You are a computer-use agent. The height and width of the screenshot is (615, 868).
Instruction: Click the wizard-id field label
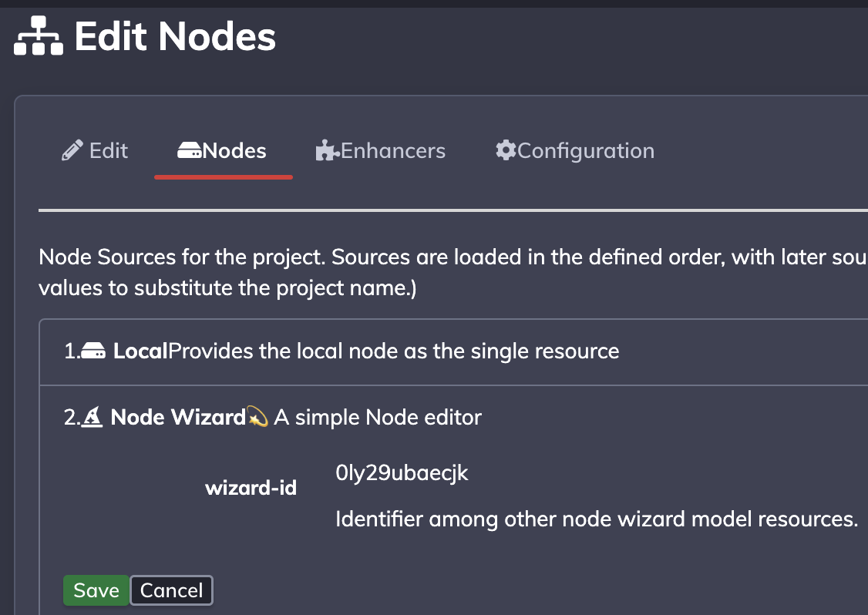click(x=251, y=488)
